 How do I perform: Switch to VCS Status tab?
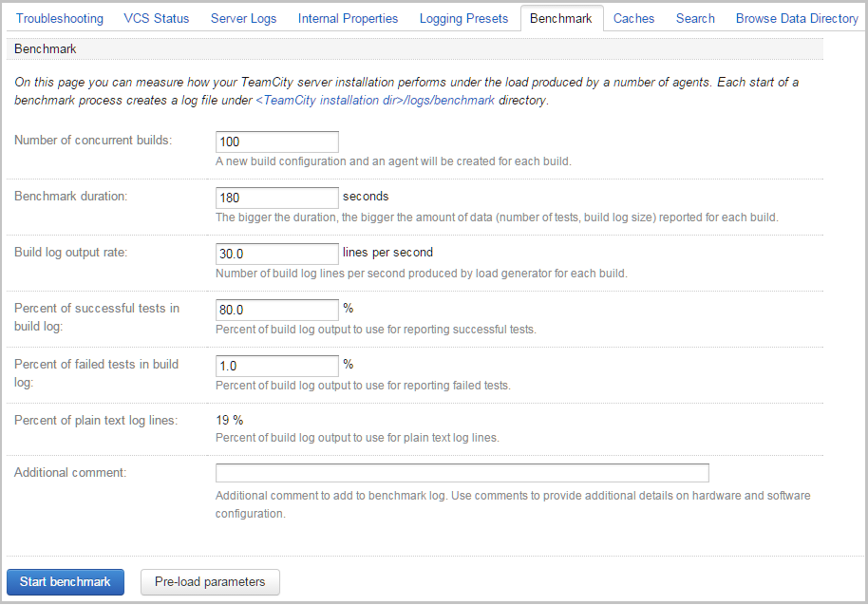click(156, 19)
